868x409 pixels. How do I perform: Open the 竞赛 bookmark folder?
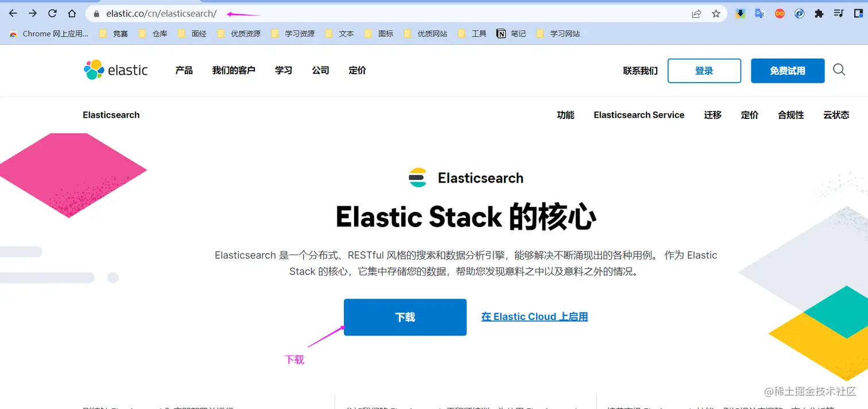tap(114, 34)
